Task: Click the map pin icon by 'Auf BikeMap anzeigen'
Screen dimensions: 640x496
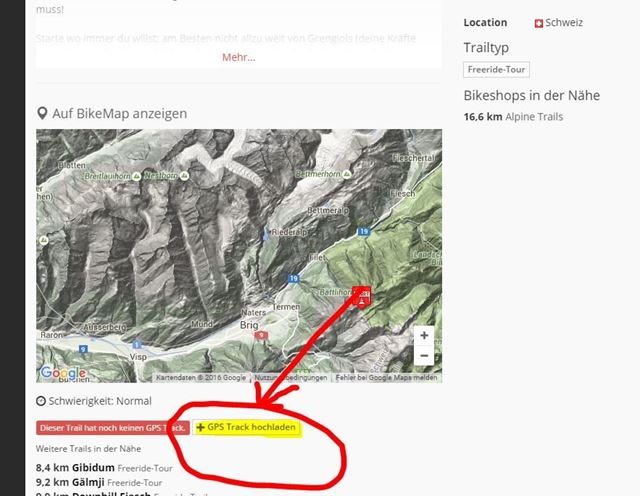Action: pos(42,114)
